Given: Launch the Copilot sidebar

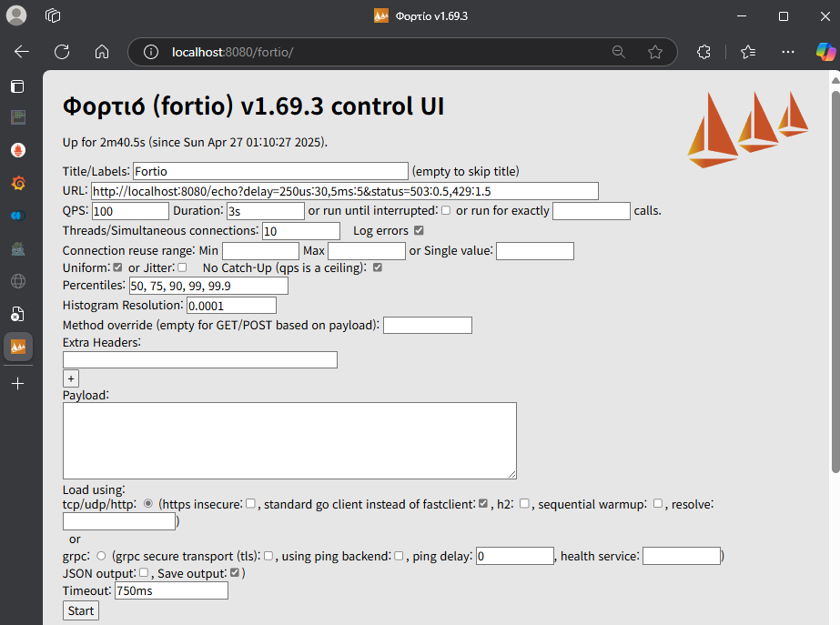Looking at the screenshot, I should 825,52.
